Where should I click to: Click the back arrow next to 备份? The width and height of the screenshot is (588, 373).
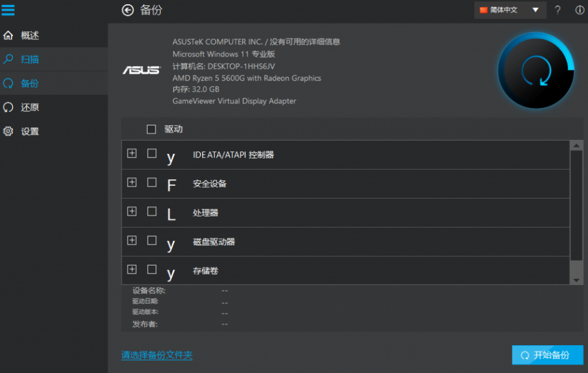tap(127, 10)
